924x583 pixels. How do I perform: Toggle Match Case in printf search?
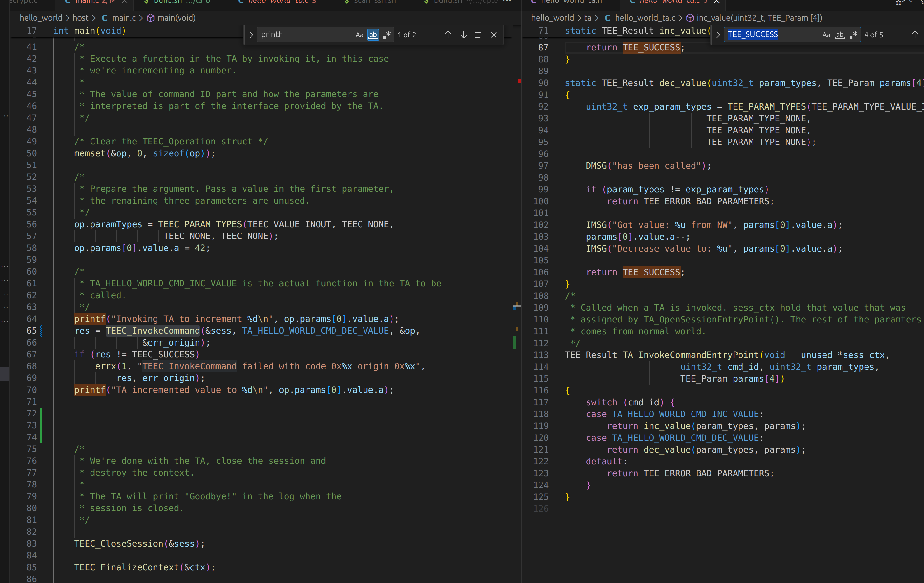coord(359,35)
